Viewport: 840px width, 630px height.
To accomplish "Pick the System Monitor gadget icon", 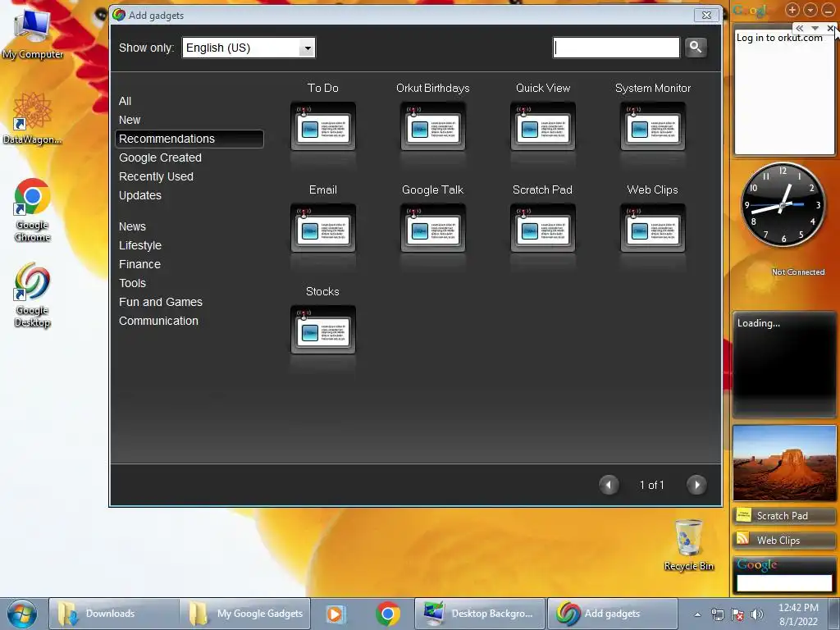I will coord(652,126).
